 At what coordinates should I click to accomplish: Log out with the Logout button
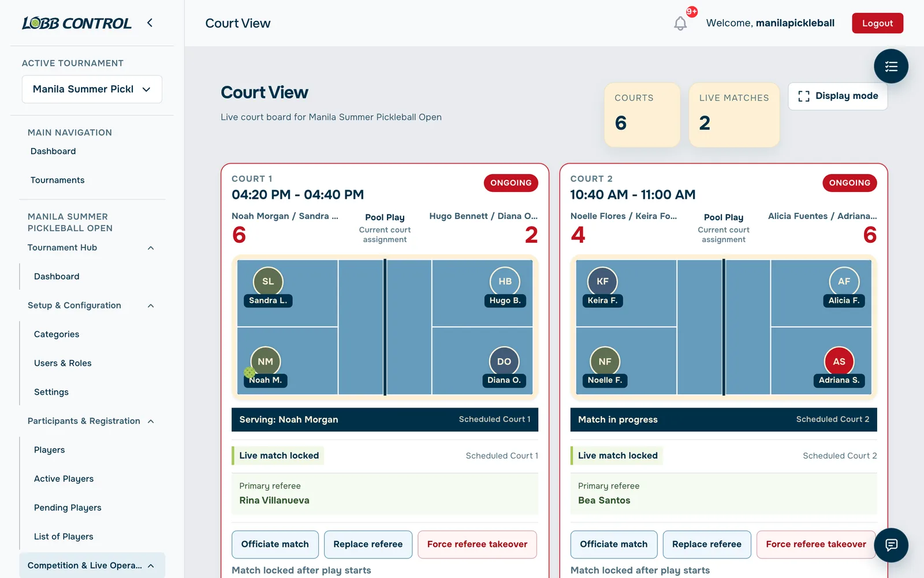877,23
